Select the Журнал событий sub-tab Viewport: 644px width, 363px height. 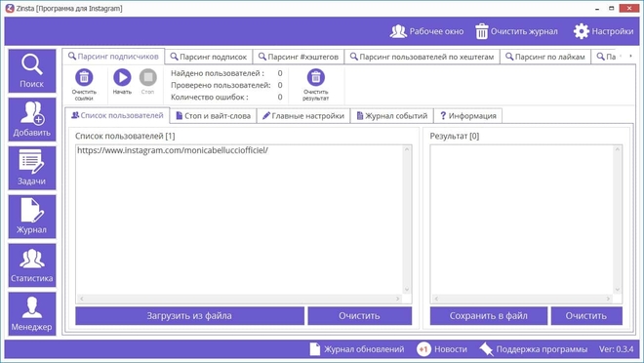[392, 116]
